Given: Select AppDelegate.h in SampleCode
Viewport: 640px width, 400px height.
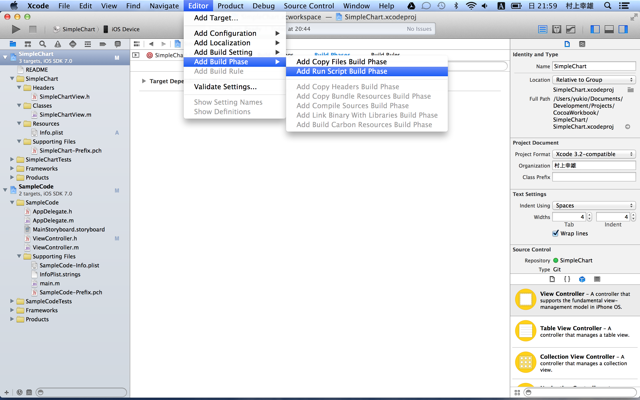Looking at the screenshot, I should [x=52, y=211].
